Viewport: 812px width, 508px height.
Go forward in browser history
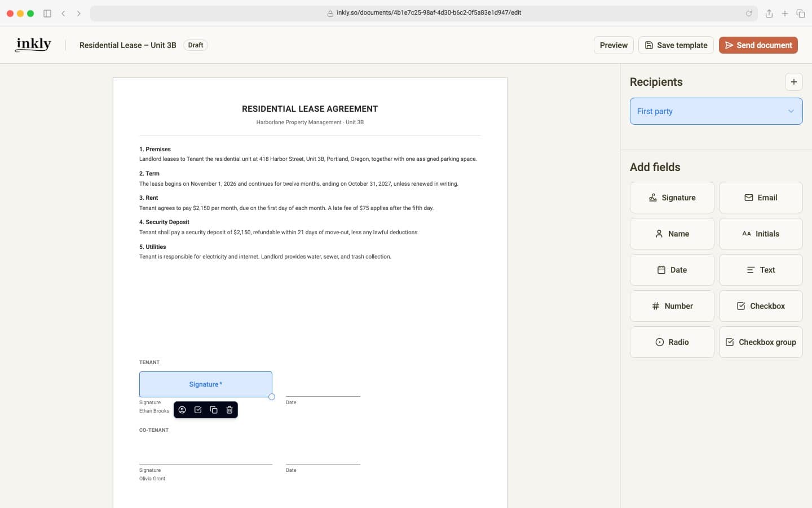tap(79, 14)
